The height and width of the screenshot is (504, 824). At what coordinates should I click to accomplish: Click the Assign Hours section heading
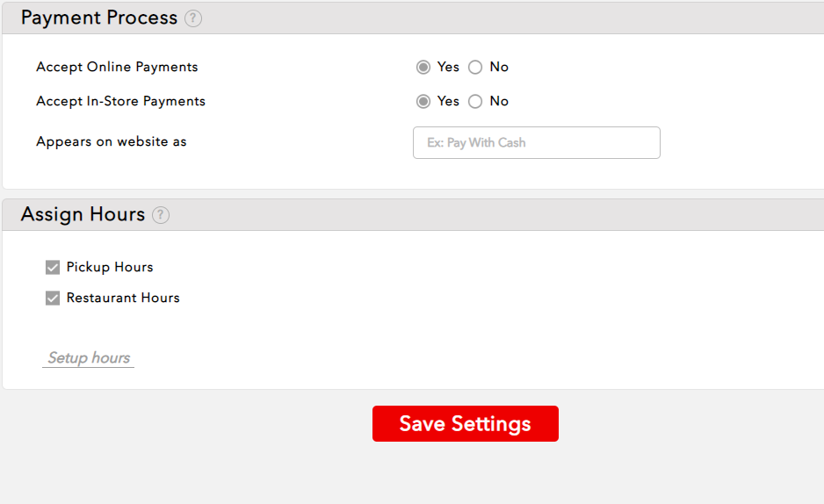click(83, 215)
